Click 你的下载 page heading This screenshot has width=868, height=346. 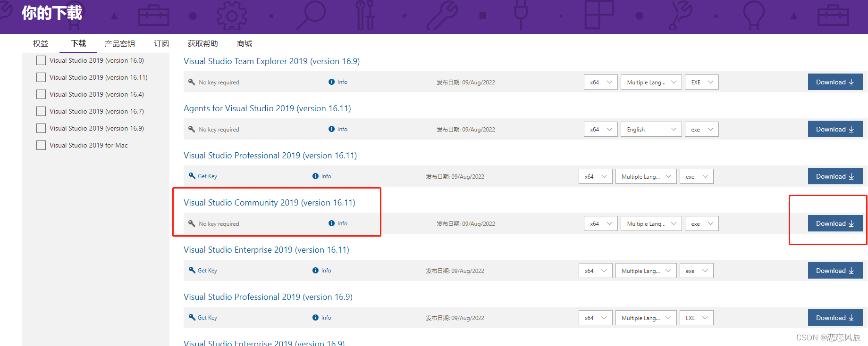pos(52,13)
